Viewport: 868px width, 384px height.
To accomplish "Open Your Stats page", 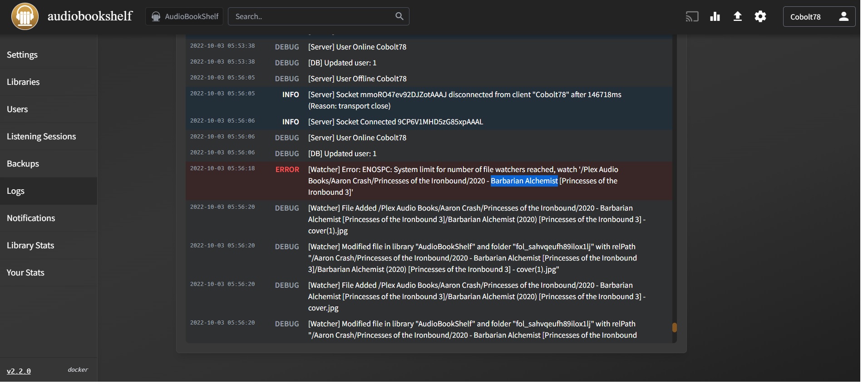I will pyautogui.click(x=48, y=273).
